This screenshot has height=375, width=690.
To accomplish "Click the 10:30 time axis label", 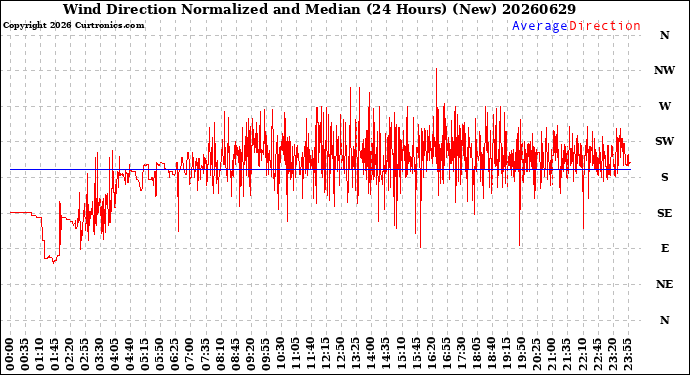I will click(x=280, y=354).
